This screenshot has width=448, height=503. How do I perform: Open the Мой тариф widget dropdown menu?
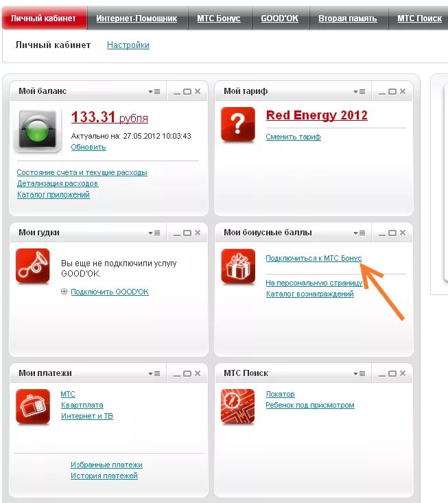[359, 92]
